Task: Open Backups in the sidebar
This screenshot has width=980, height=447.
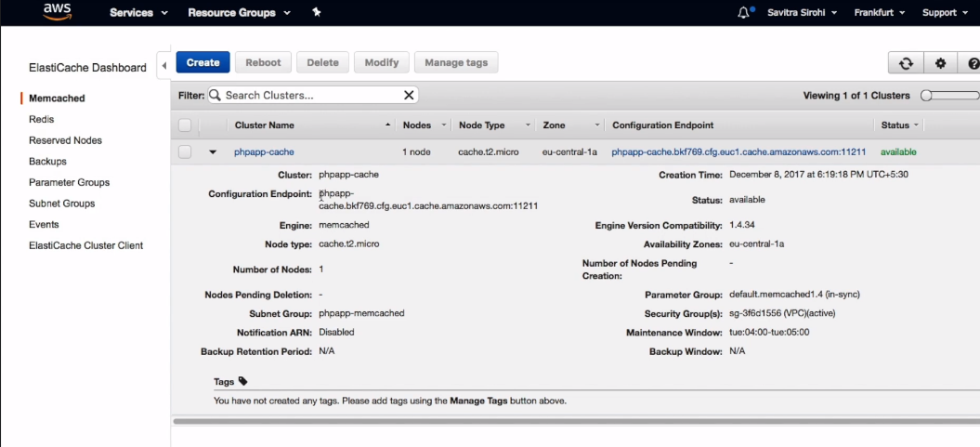Action: (x=47, y=162)
